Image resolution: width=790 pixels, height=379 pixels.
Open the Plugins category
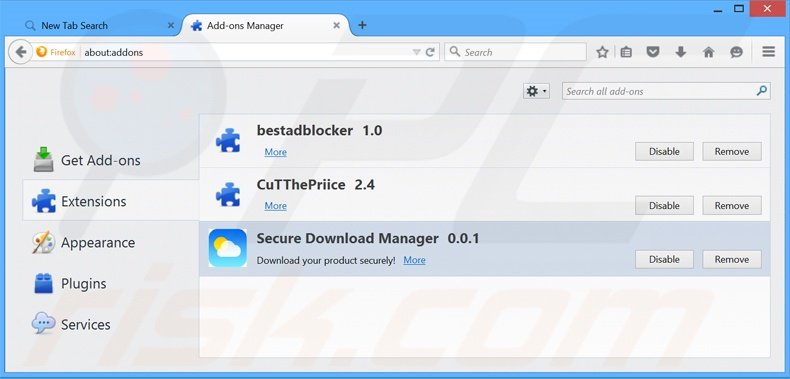111,283
